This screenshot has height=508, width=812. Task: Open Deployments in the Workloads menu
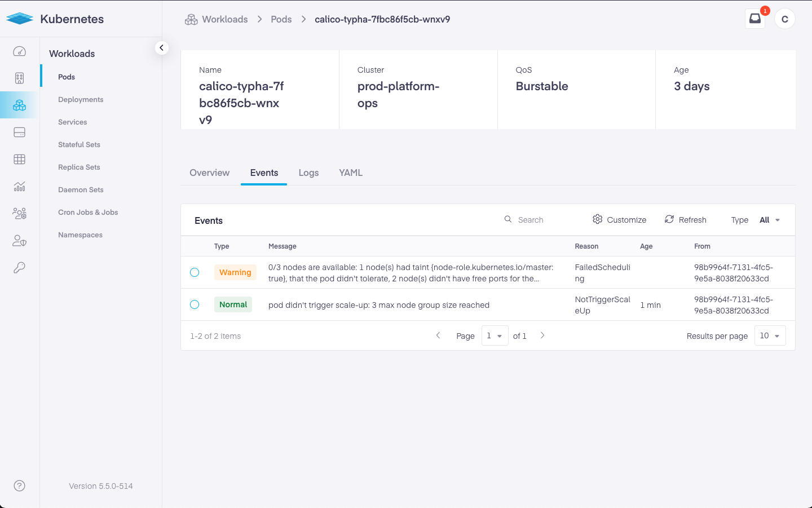pyautogui.click(x=81, y=99)
